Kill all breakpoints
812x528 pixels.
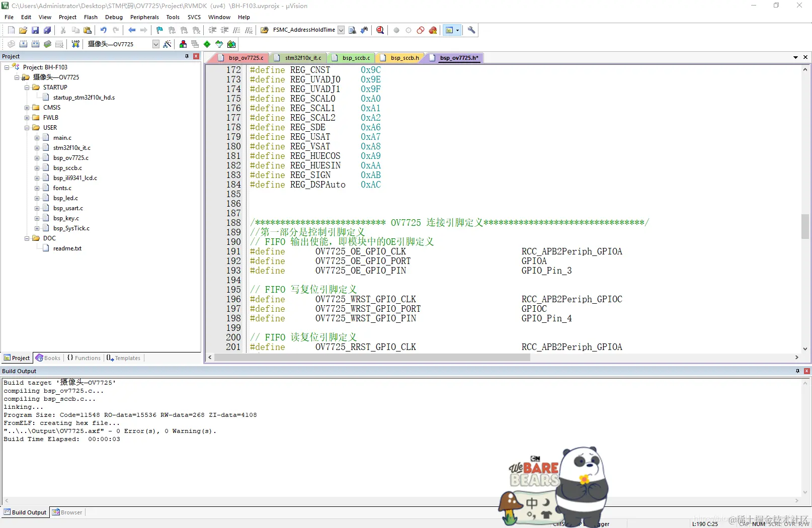click(x=433, y=30)
